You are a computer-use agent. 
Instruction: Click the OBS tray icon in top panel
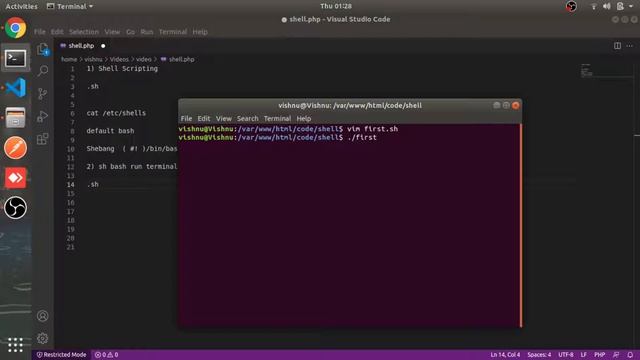(571, 6)
